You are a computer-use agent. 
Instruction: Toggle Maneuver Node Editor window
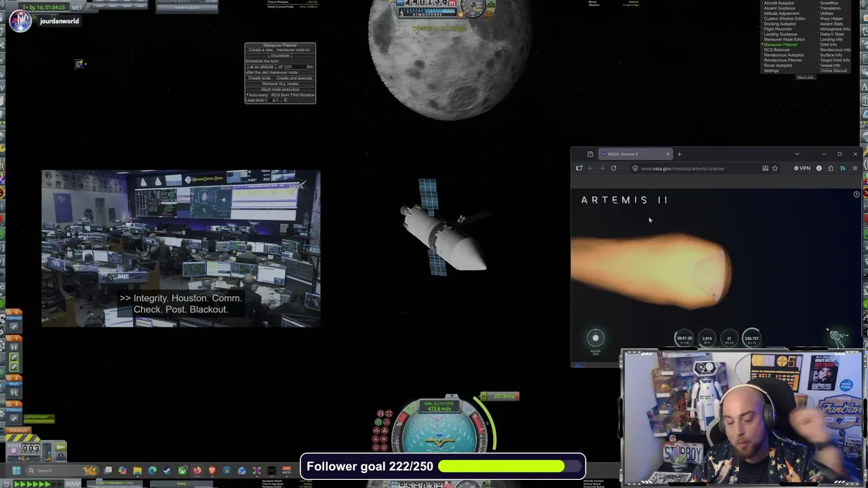[x=784, y=39]
